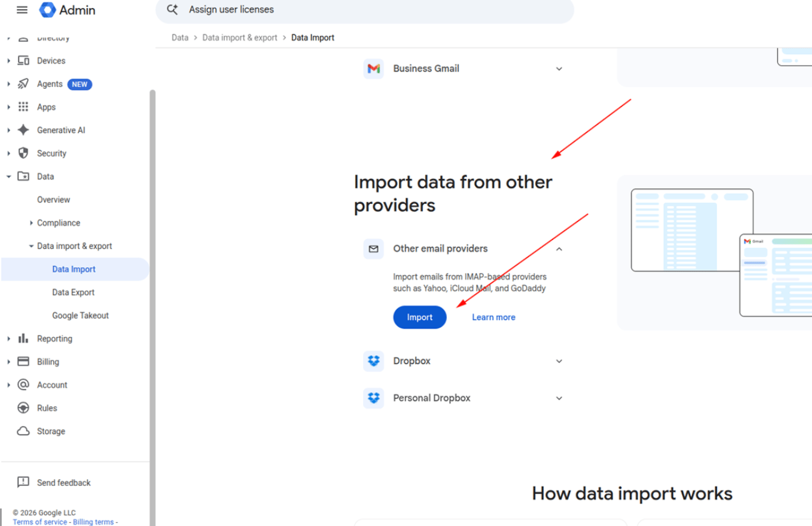Viewport: 812px width, 526px height.
Task: Open Google Takeout in sidebar
Action: click(81, 315)
